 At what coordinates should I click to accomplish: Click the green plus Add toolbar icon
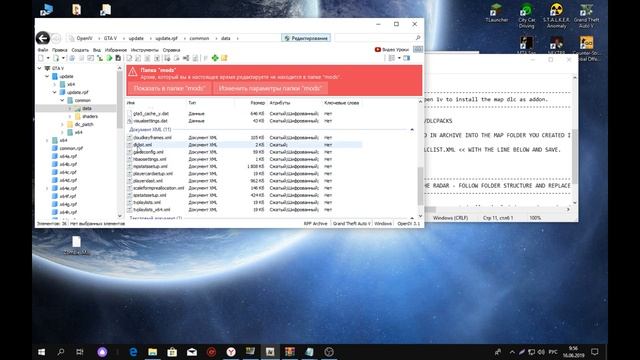click(215, 58)
